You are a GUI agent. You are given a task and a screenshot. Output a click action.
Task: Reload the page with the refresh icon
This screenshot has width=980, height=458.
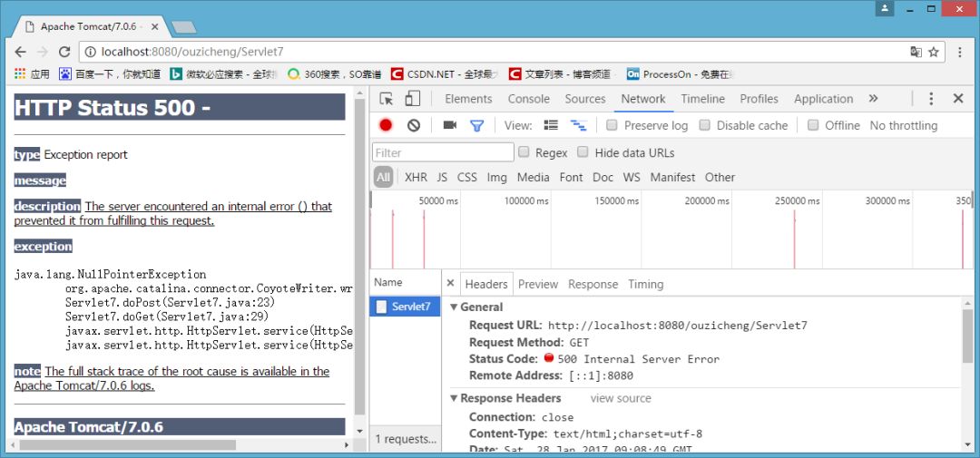[64, 52]
